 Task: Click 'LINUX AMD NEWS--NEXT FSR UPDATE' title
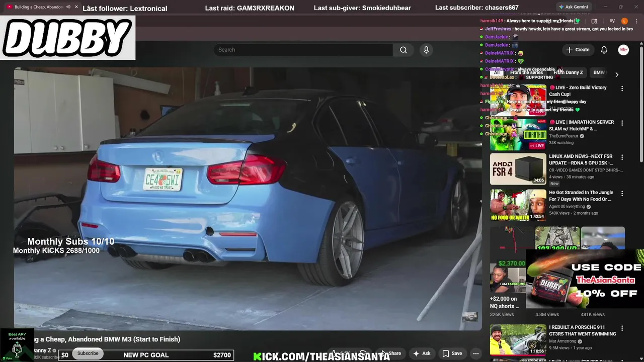pyautogui.click(x=581, y=160)
